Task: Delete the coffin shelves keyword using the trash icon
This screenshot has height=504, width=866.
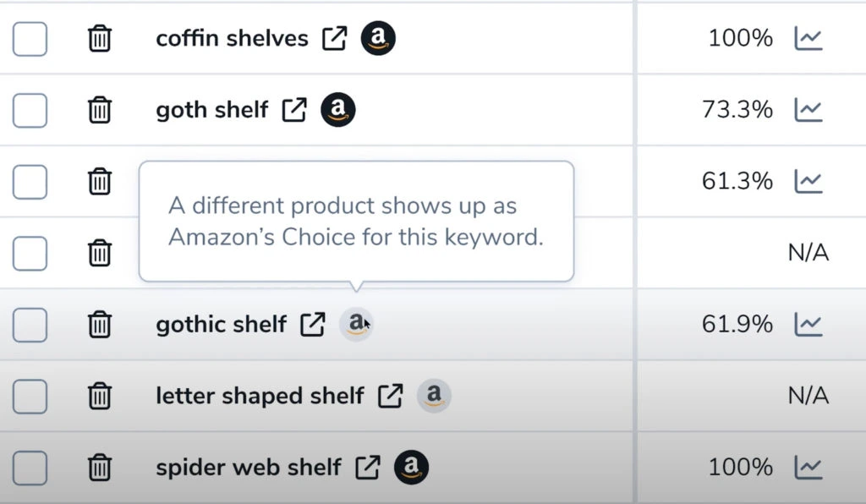Action: tap(100, 37)
